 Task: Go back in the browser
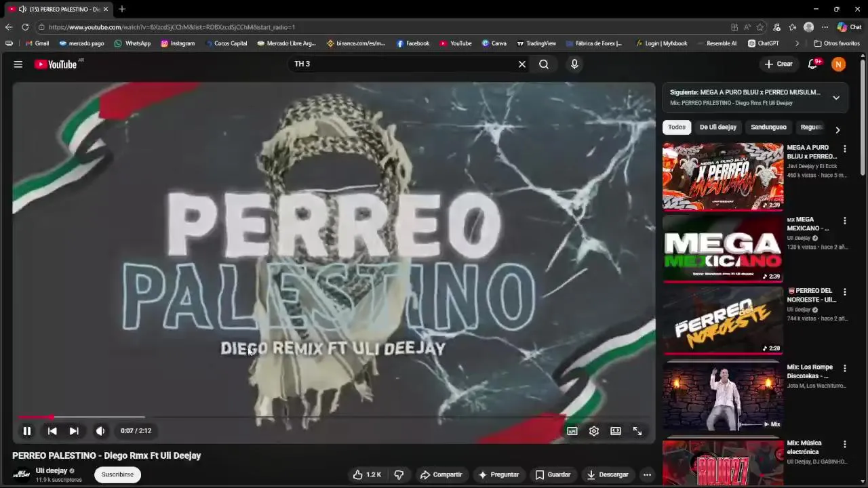(x=9, y=27)
